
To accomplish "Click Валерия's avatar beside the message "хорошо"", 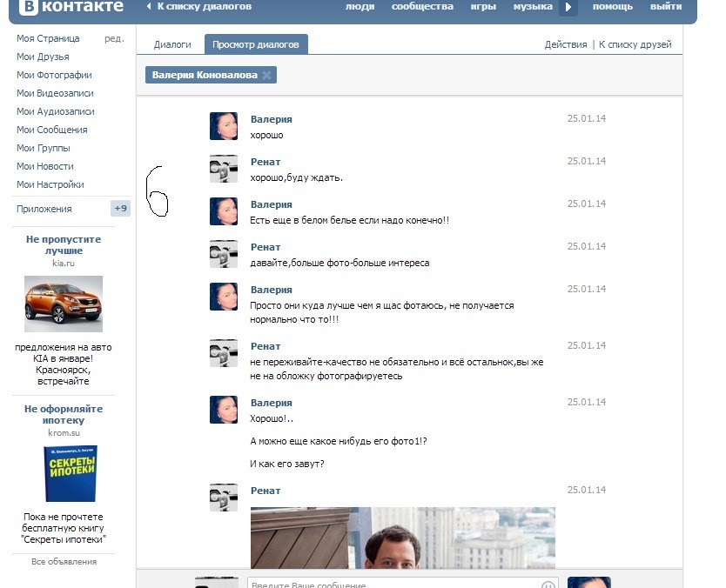I will 224,126.
